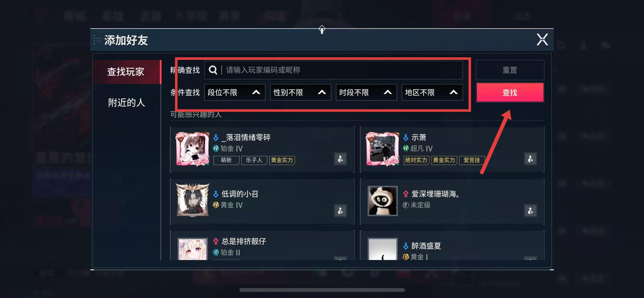This screenshot has width=644, height=298.
Task: Click the drag-handle dots beside 添加好友
Action: pos(97,40)
